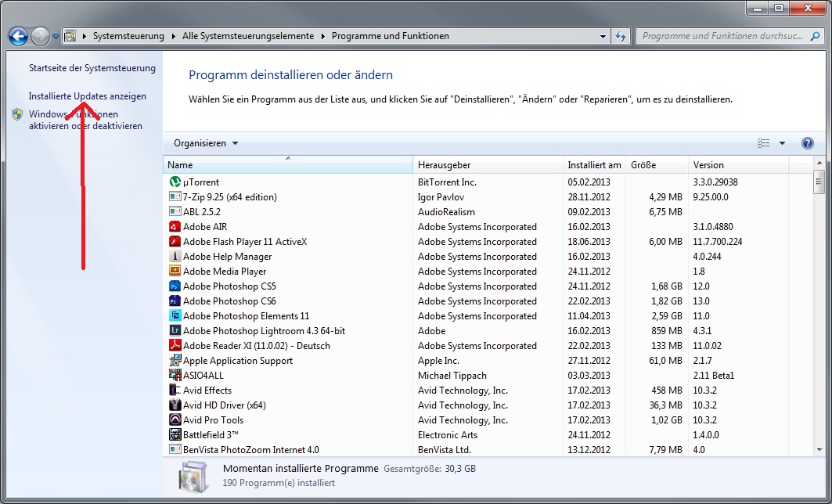Open Installierte Updates anzeigen link
This screenshot has width=832, height=504.
[88, 96]
